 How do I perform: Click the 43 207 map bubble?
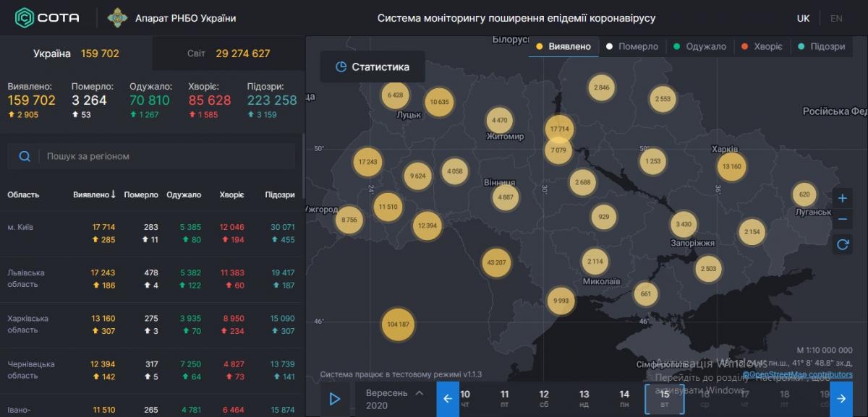click(497, 262)
